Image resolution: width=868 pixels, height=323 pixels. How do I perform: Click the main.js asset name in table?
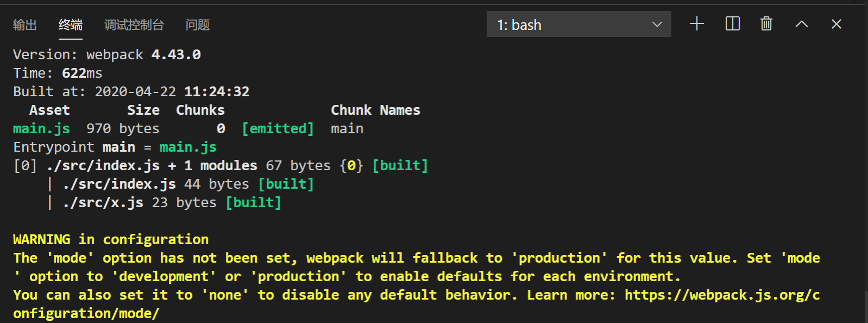41,129
